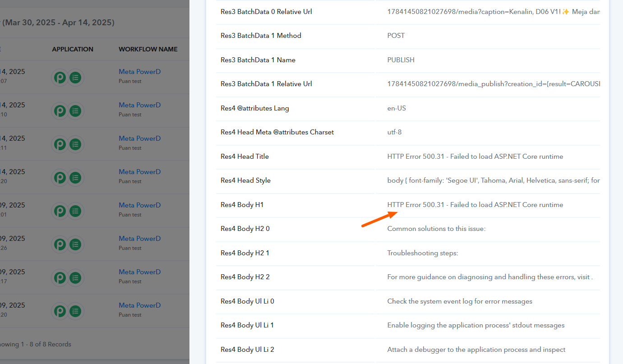Screen dimensions: 623x364
Task: Click the body font-family style value
Action: (494, 180)
